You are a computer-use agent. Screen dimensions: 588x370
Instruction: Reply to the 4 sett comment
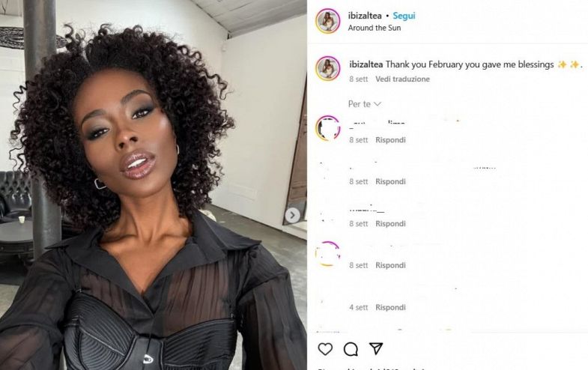point(390,307)
